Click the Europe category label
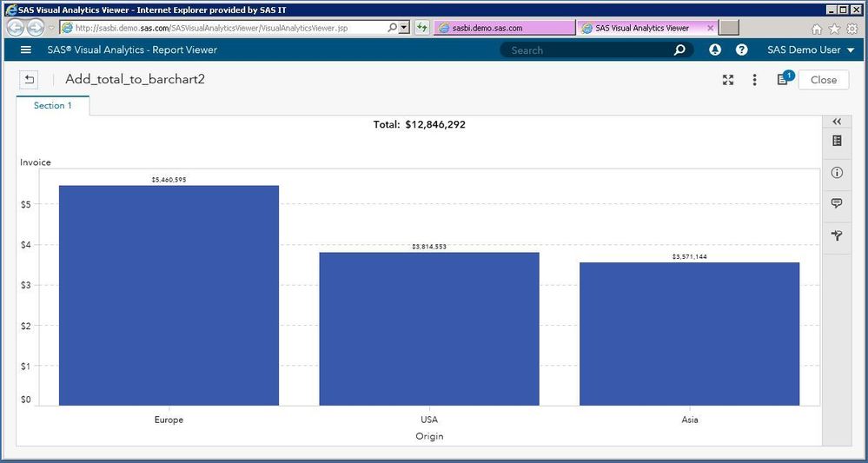 [x=169, y=420]
